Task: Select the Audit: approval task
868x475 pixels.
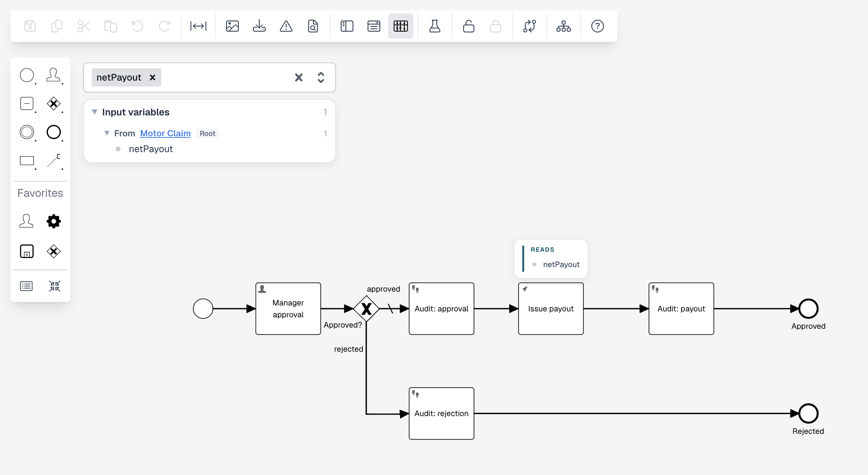Action: [442, 309]
